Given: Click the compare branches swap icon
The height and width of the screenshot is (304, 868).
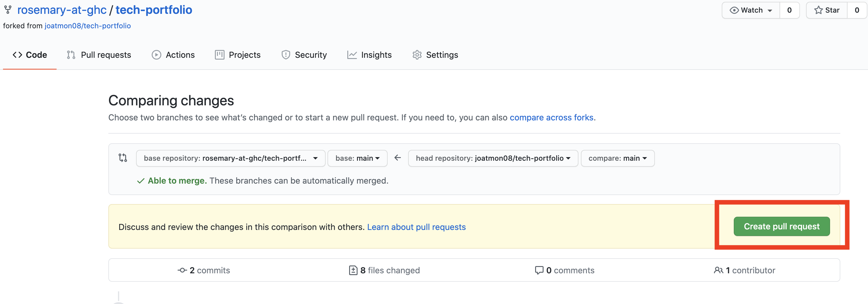Looking at the screenshot, I should pos(123,158).
